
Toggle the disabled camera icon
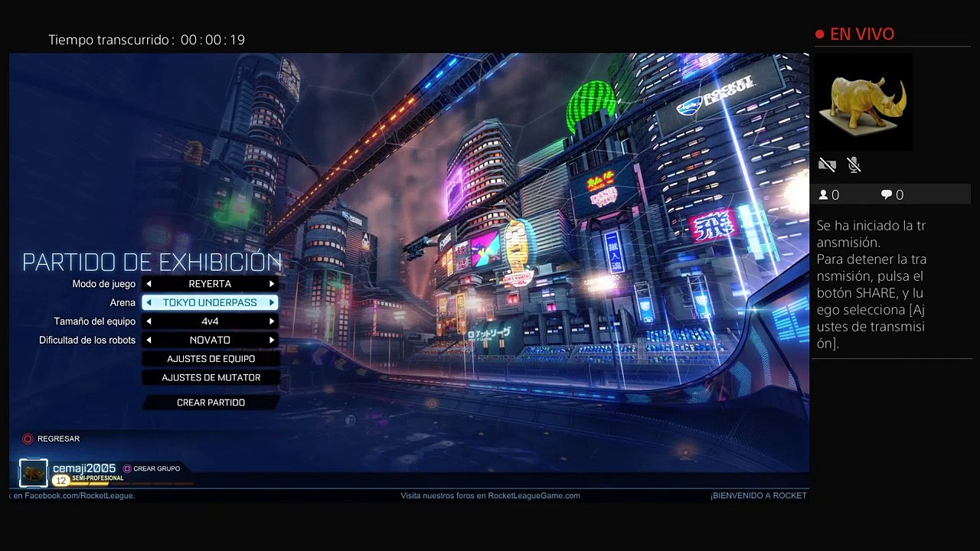point(827,165)
